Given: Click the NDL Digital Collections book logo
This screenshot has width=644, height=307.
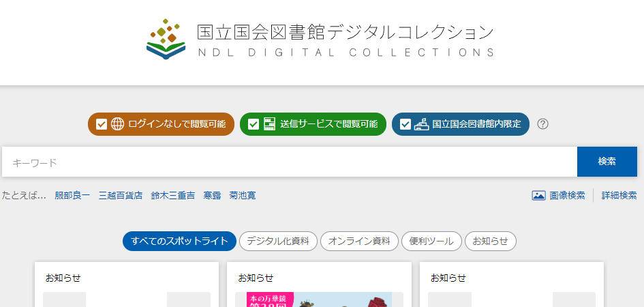Looking at the screenshot, I should coord(166,39).
